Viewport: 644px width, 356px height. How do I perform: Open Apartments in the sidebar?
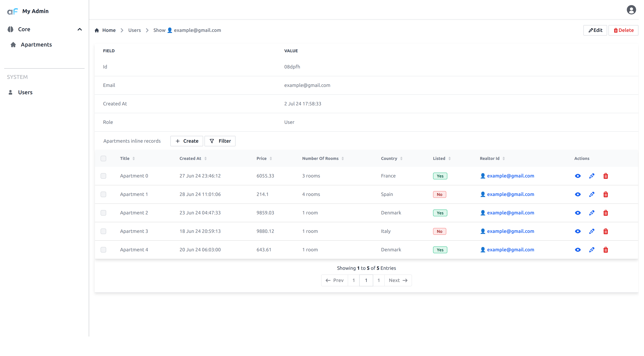(36, 45)
